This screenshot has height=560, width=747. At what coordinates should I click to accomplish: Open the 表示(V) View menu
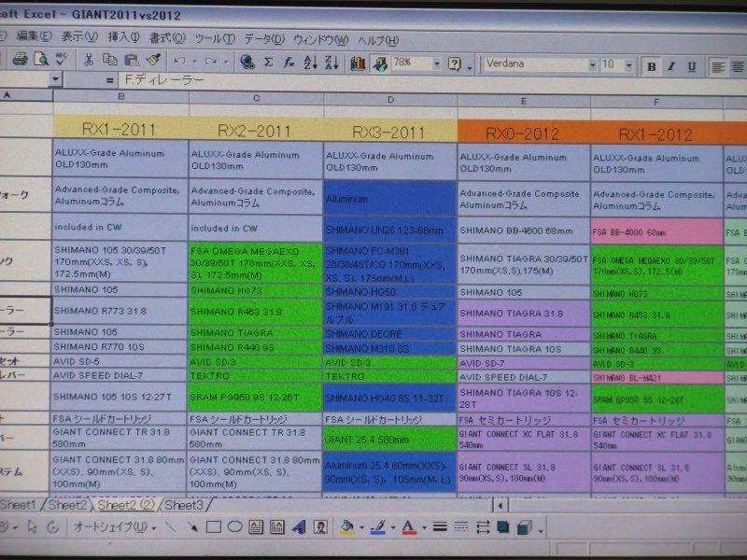(79, 36)
